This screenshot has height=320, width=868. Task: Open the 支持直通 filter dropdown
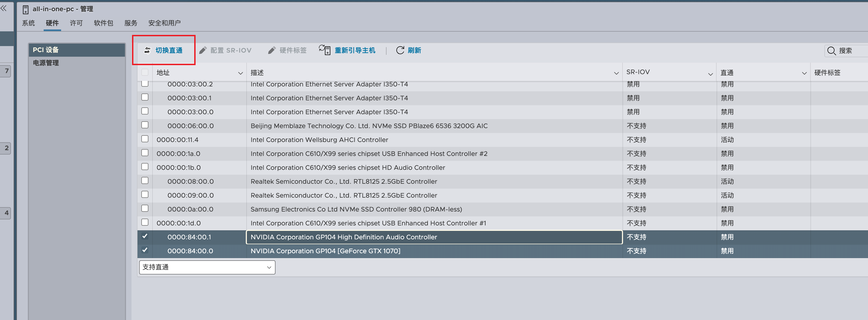(x=207, y=267)
